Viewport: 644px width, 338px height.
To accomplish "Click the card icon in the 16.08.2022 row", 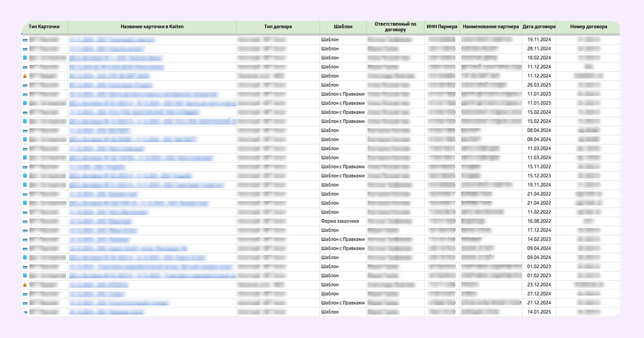I will (25, 222).
